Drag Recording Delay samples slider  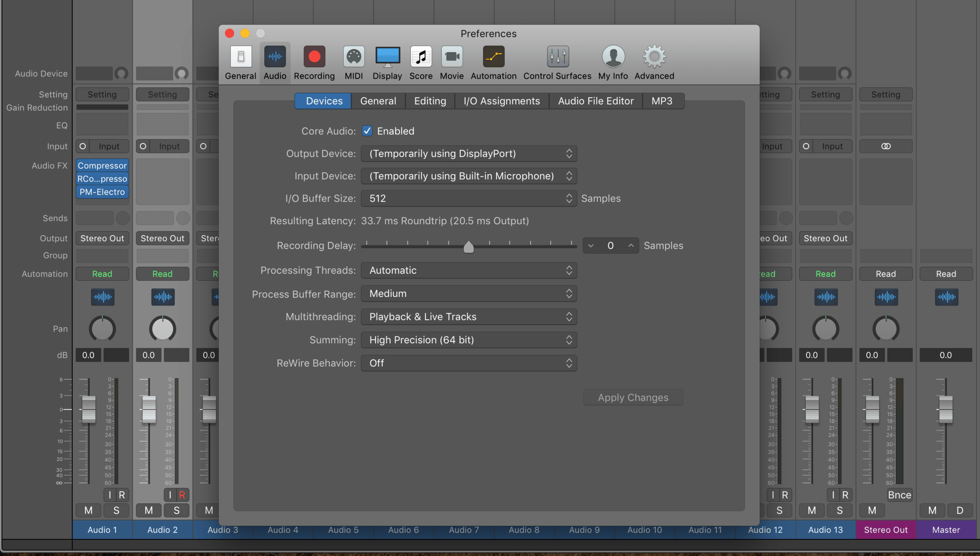469,245
